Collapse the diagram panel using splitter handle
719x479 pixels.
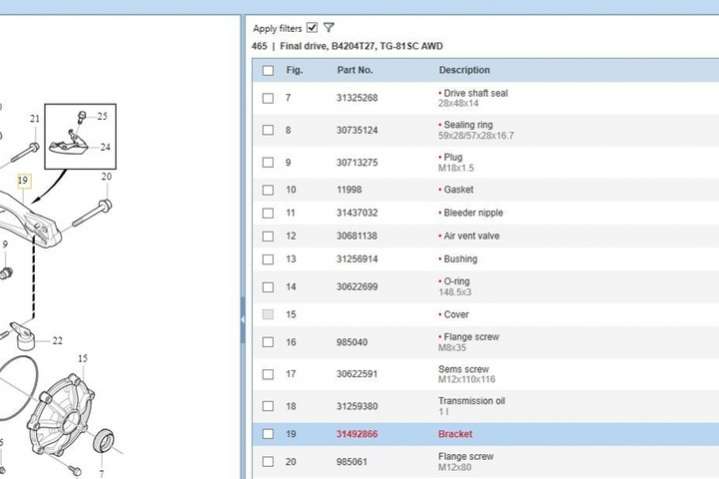242,315
